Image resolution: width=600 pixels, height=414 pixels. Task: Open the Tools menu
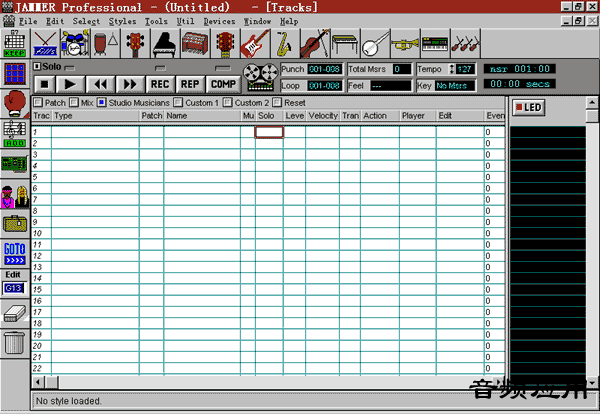[x=156, y=21]
